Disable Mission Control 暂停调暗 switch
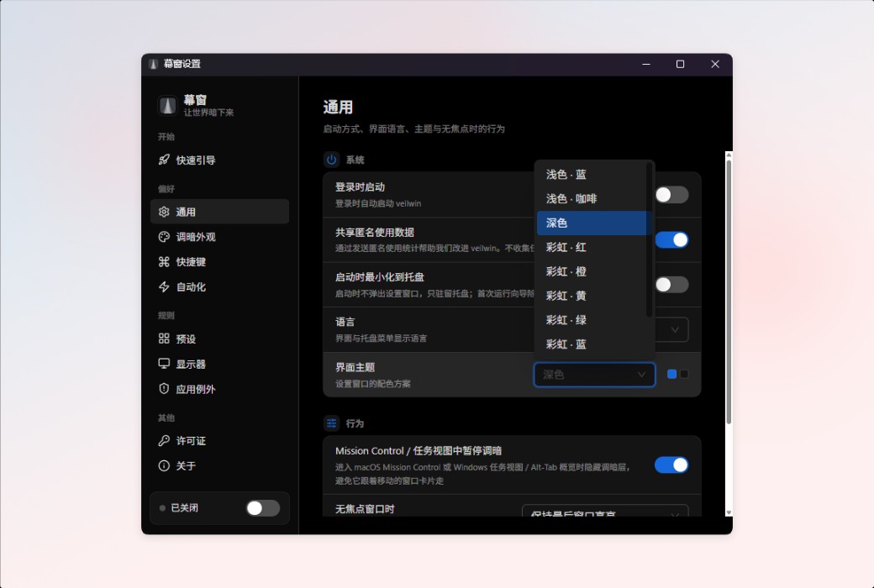 (x=671, y=465)
